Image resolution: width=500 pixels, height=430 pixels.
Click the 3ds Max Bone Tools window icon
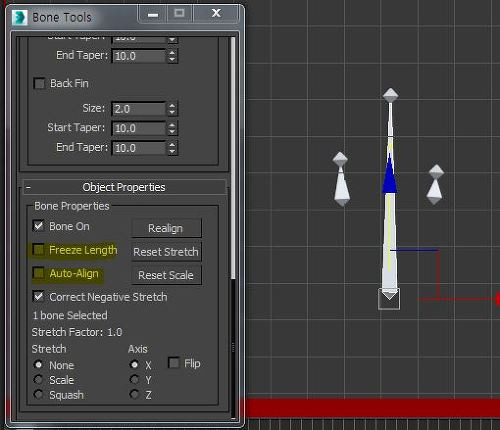pos(19,18)
